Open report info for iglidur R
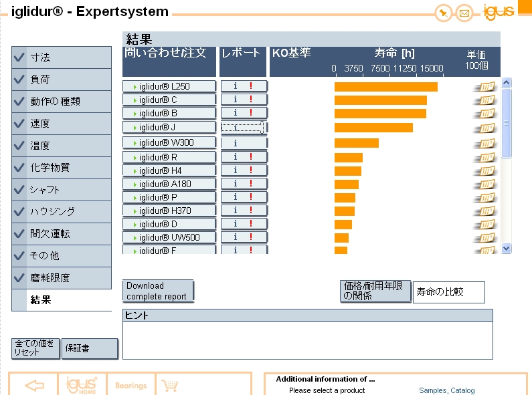Screen dimensions: 532x395 pos(235,156)
